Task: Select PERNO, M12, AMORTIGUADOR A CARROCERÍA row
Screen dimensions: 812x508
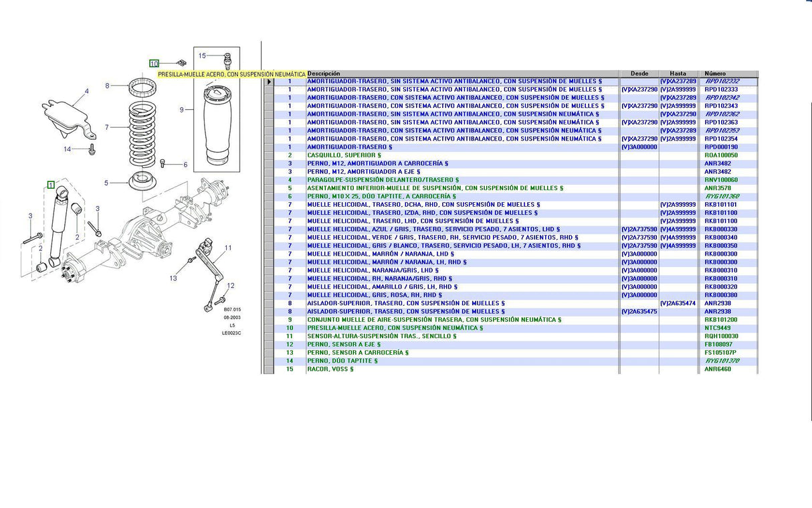Action: click(x=511, y=163)
